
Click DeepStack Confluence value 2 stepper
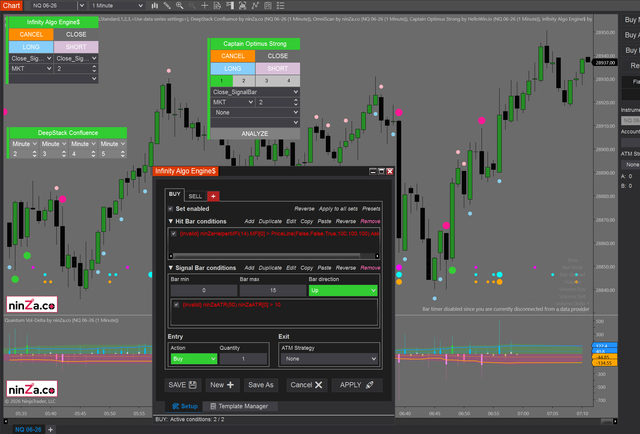click(x=34, y=154)
